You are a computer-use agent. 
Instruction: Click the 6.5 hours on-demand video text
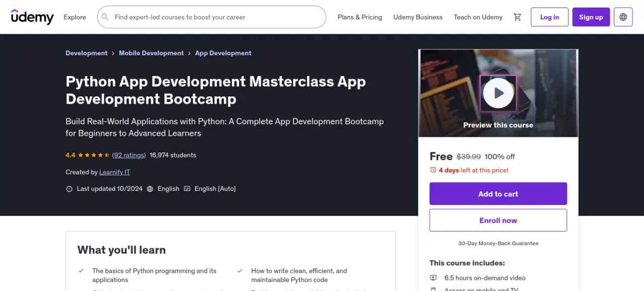point(485,278)
